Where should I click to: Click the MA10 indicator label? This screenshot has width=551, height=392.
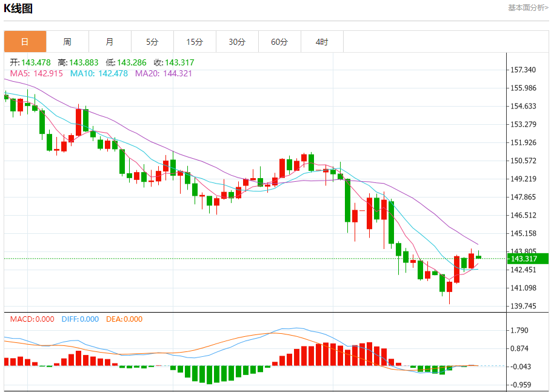pos(99,73)
